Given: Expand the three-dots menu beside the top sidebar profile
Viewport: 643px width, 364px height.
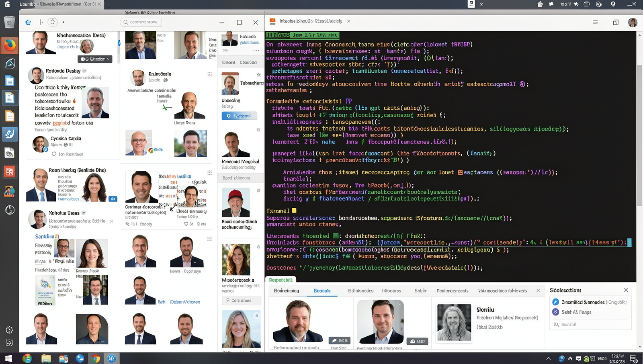Looking at the screenshot, I should coord(256,50).
